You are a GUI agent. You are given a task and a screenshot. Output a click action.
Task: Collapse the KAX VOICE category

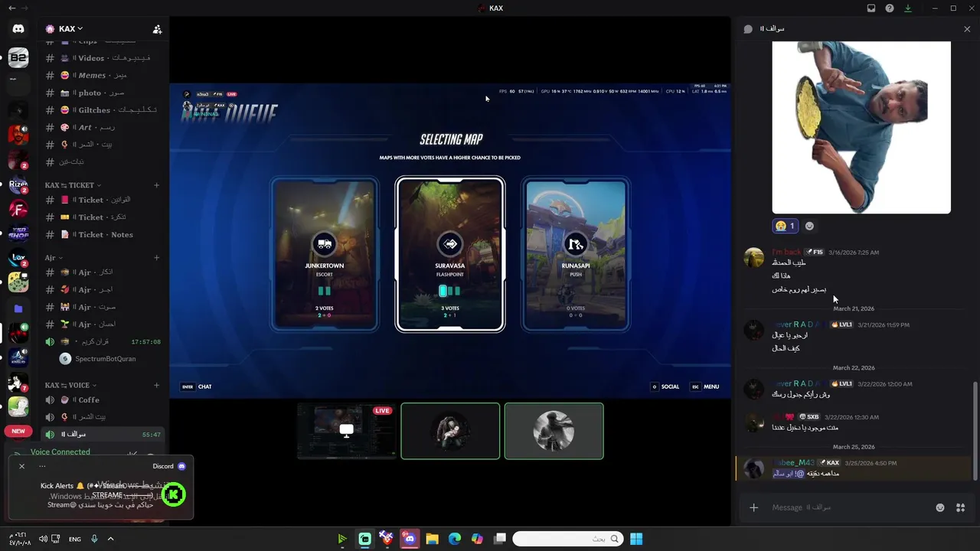coord(70,385)
